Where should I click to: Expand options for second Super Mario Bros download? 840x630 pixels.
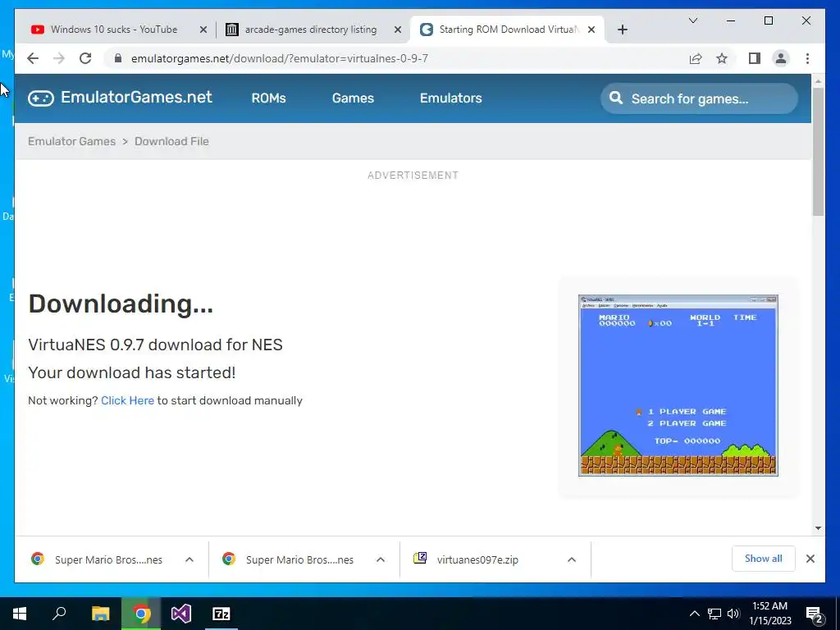pyautogui.click(x=381, y=559)
